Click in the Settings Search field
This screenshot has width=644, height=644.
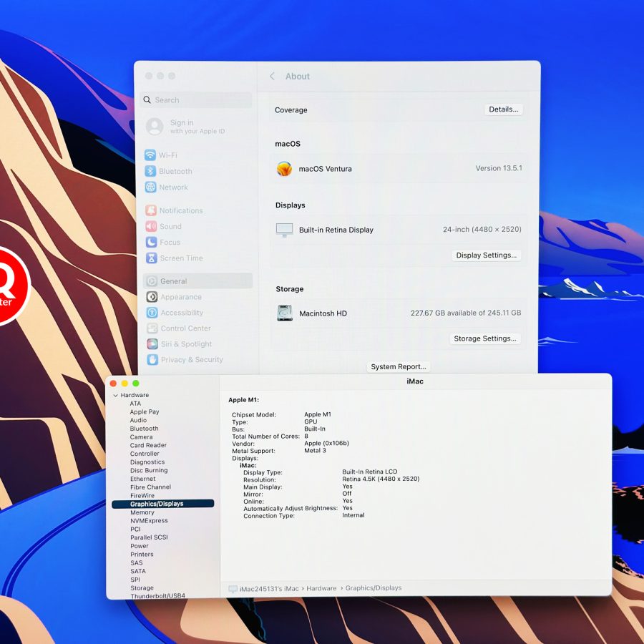[x=196, y=99]
